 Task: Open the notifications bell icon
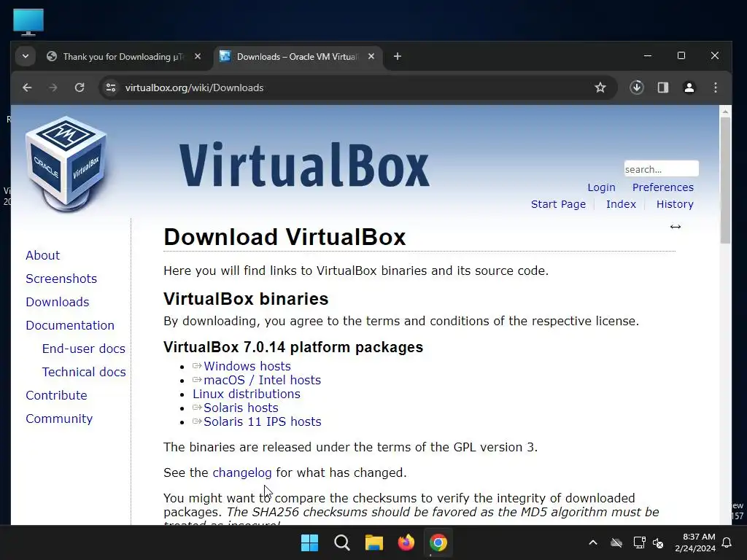727,542
